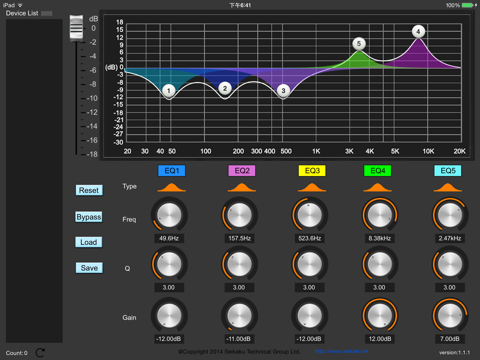480x360 pixels.
Task: Select EQ band node 4 on graph
Action: coord(418,32)
